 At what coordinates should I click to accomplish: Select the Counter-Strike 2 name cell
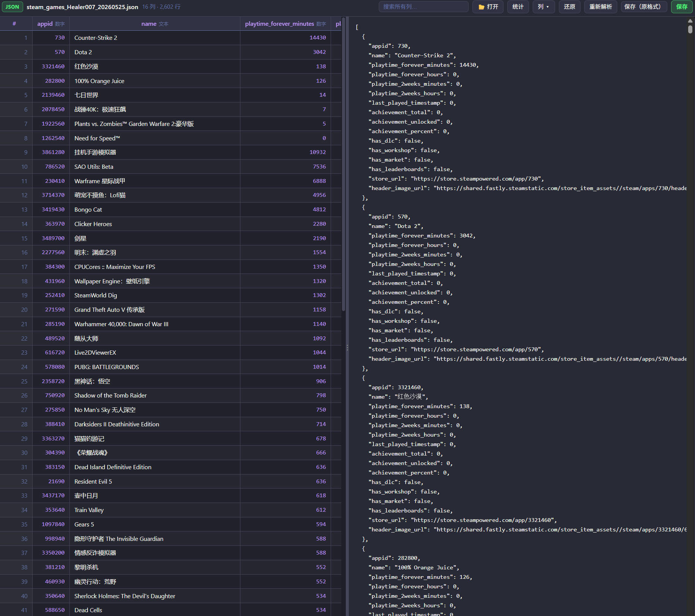click(155, 38)
